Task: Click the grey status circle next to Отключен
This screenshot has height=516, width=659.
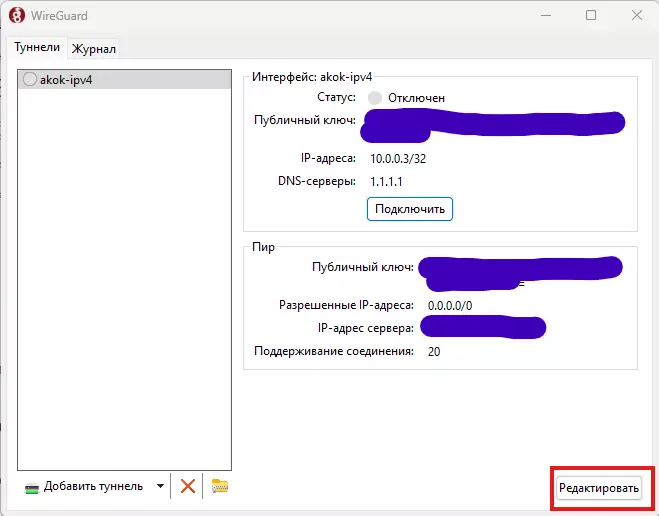Action: click(374, 98)
